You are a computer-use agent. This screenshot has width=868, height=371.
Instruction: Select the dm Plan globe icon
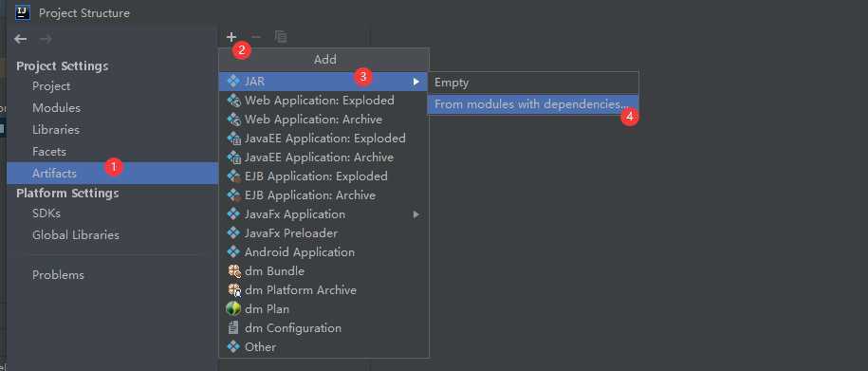pos(233,309)
